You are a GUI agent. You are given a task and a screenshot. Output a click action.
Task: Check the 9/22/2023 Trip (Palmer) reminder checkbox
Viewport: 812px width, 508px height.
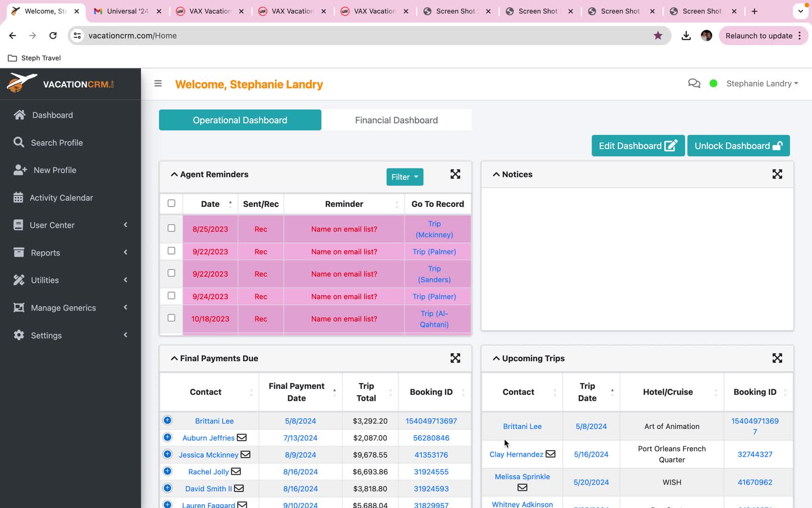(x=172, y=251)
